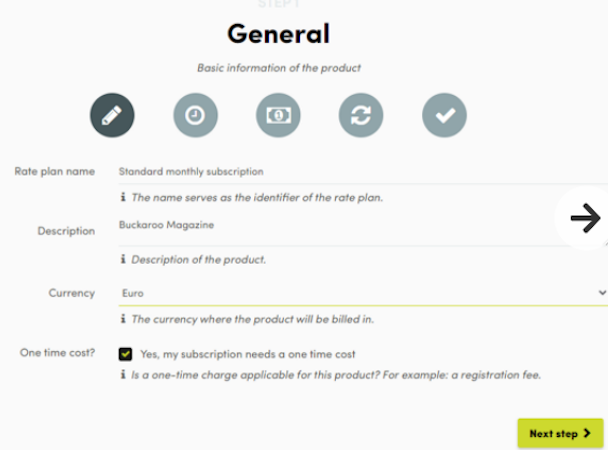Click the pencil General step icon
608x450 pixels.
point(112,115)
